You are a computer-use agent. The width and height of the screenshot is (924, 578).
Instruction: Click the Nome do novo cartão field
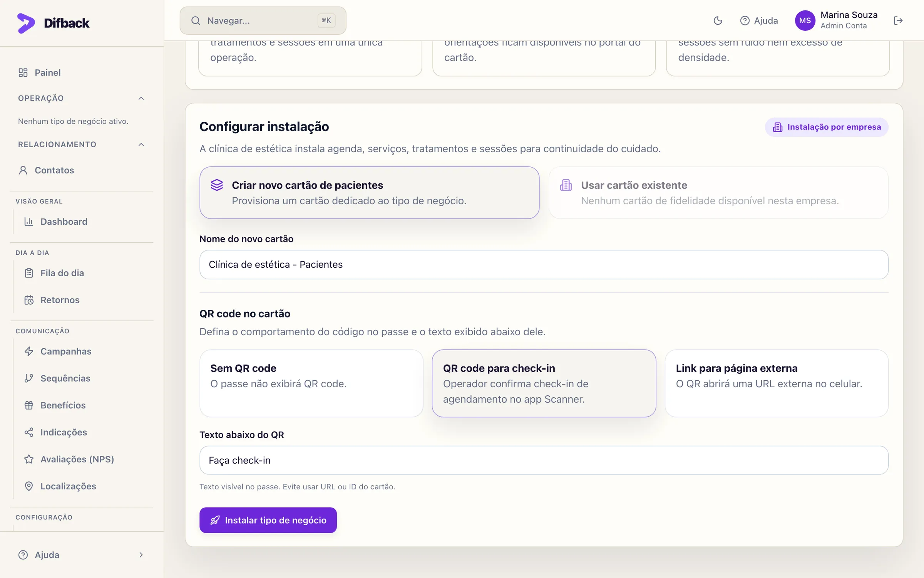pos(544,265)
